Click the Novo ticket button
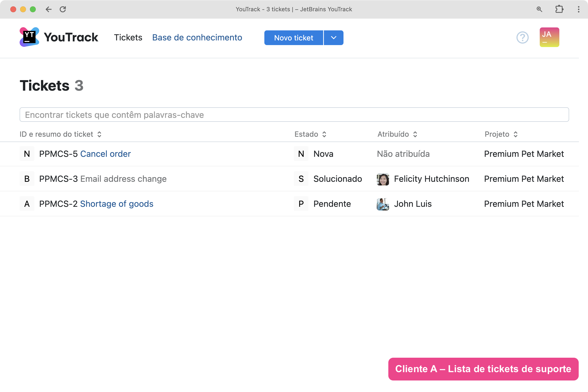This screenshot has height=392, width=588. pos(294,38)
